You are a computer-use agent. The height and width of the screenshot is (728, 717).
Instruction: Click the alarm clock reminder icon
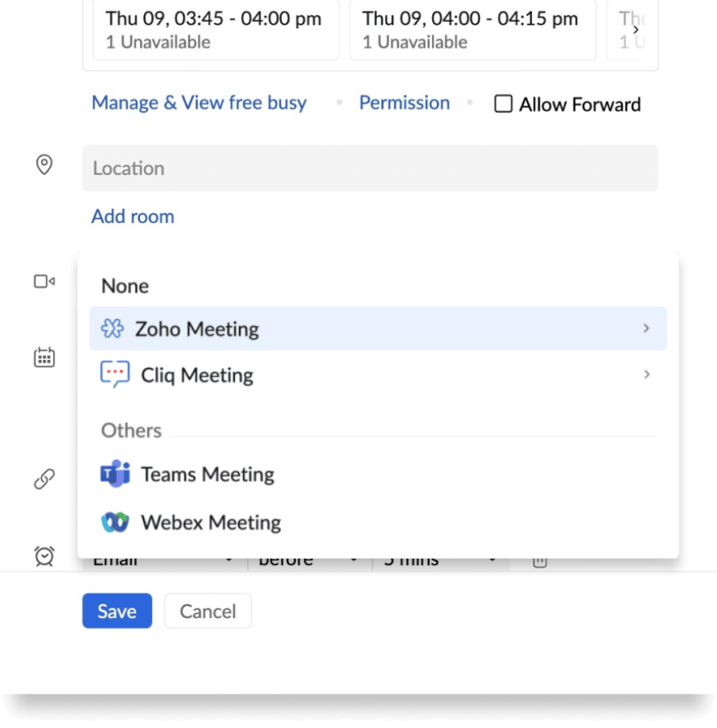click(x=44, y=556)
